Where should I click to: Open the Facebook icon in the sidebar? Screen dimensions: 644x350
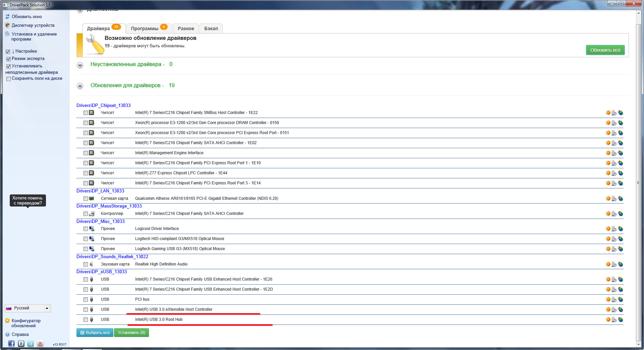[11, 344]
